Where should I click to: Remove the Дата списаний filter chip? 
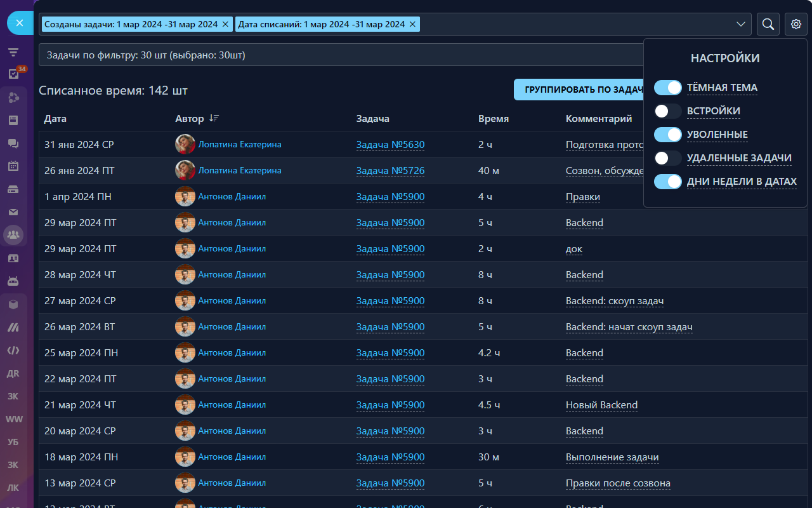412,24
